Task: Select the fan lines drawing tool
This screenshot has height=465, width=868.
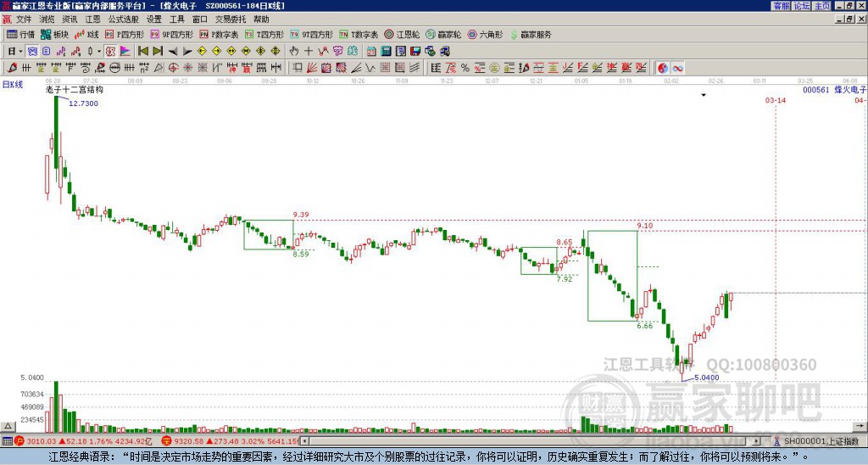Action: (x=312, y=68)
